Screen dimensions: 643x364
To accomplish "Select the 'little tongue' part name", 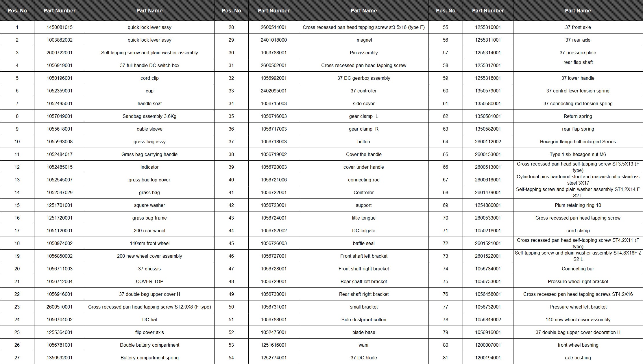I will pyautogui.click(x=364, y=218).
